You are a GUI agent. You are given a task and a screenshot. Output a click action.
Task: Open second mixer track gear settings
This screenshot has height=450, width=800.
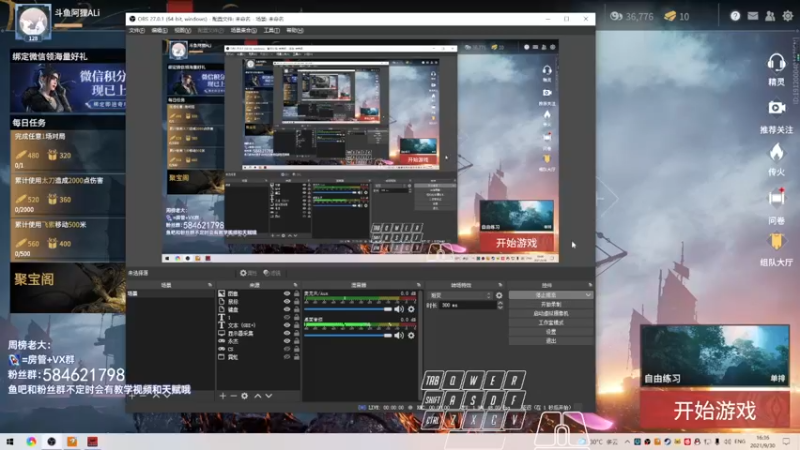point(411,335)
